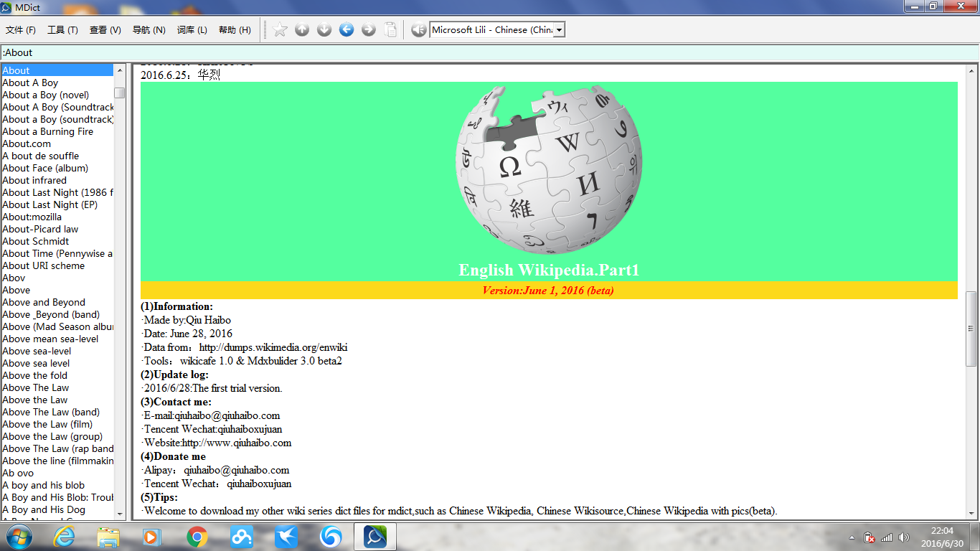
Task: Click the speaker pronounce icon
Action: click(x=419, y=29)
